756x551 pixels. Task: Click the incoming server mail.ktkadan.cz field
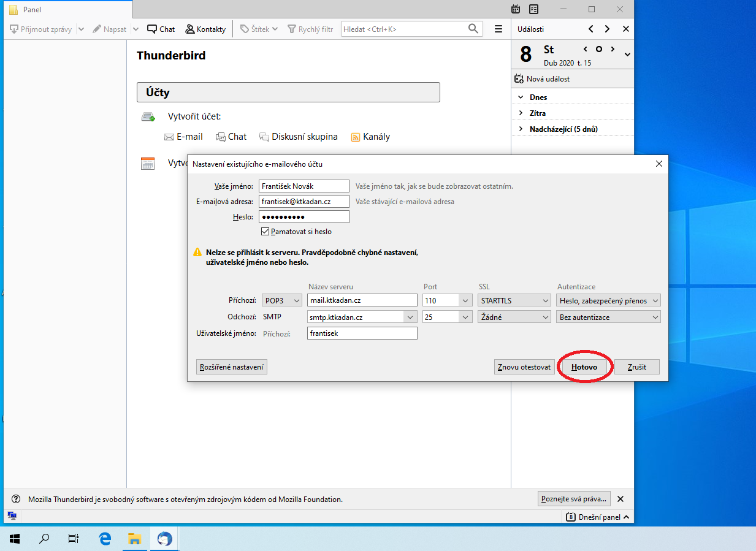(x=362, y=300)
